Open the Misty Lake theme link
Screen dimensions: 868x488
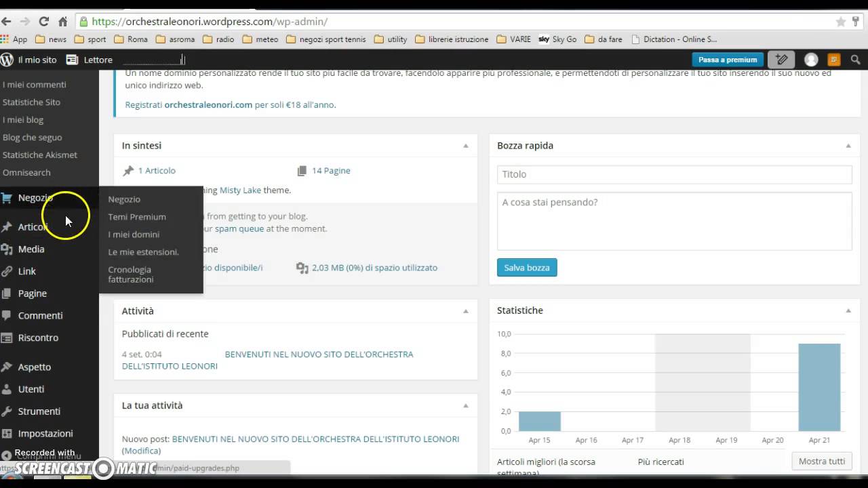point(240,190)
